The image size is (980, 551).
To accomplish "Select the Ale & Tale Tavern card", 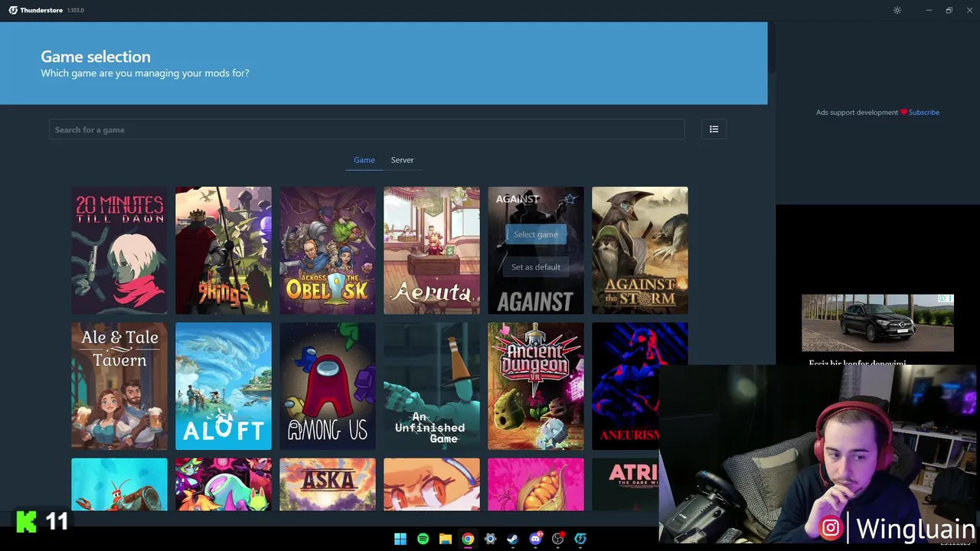I will tap(119, 386).
